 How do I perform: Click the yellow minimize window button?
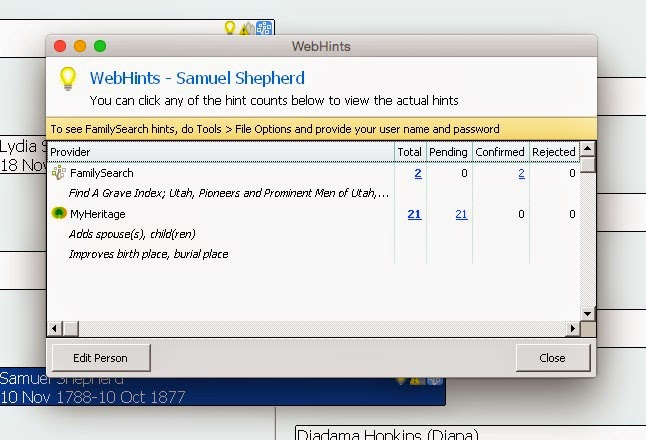point(80,46)
